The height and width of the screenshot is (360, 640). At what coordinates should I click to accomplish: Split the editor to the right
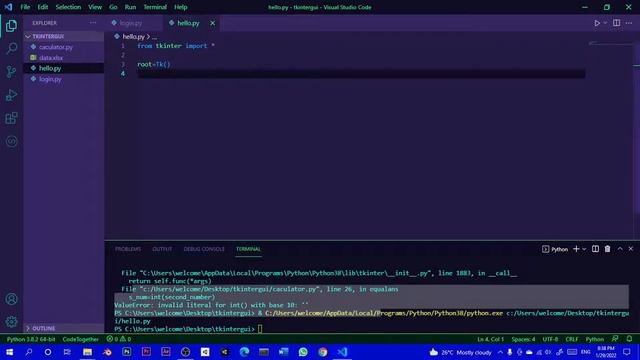pyautogui.click(x=616, y=23)
